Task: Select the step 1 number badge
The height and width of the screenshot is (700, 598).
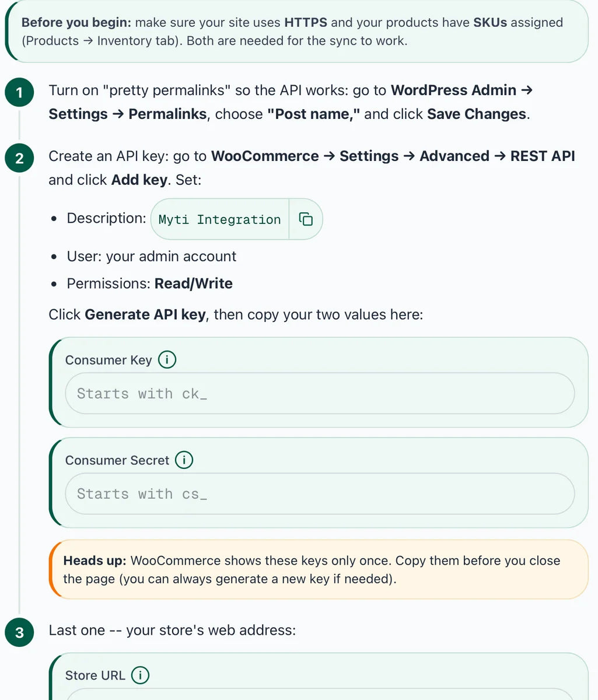Action: (19, 93)
